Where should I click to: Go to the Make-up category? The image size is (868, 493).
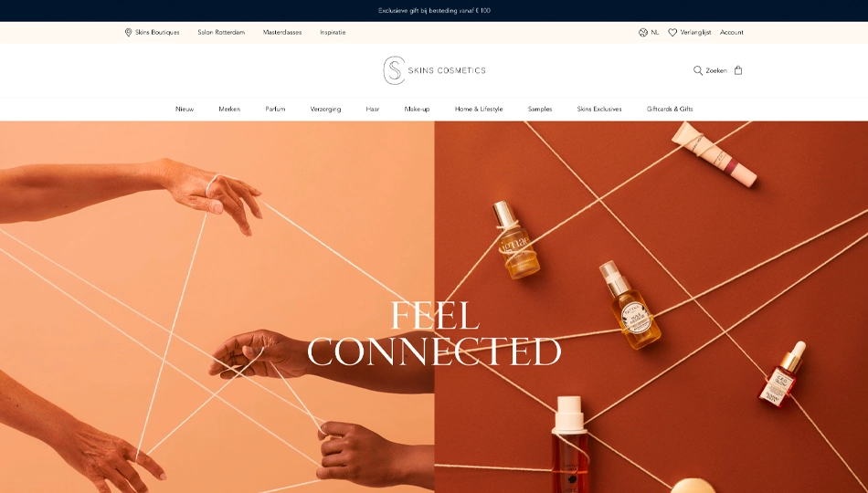pyautogui.click(x=417, y=109)
